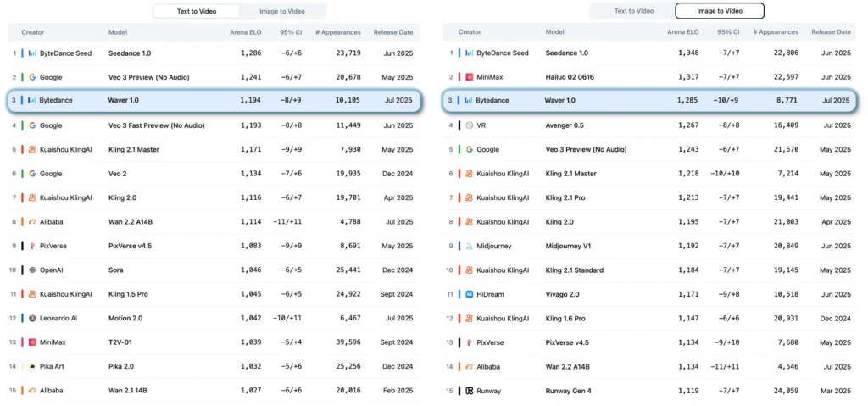
Task: Click Midjourney logo in Midjourney V1 row
Action: click(x=469, y=247)
